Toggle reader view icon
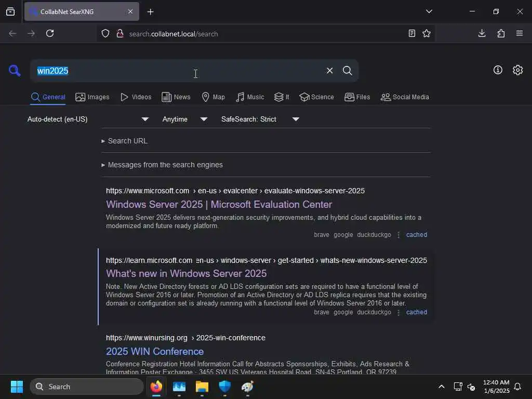Image resolution: width=532 pixels, height=399 pixels. (x=412, y=33)
